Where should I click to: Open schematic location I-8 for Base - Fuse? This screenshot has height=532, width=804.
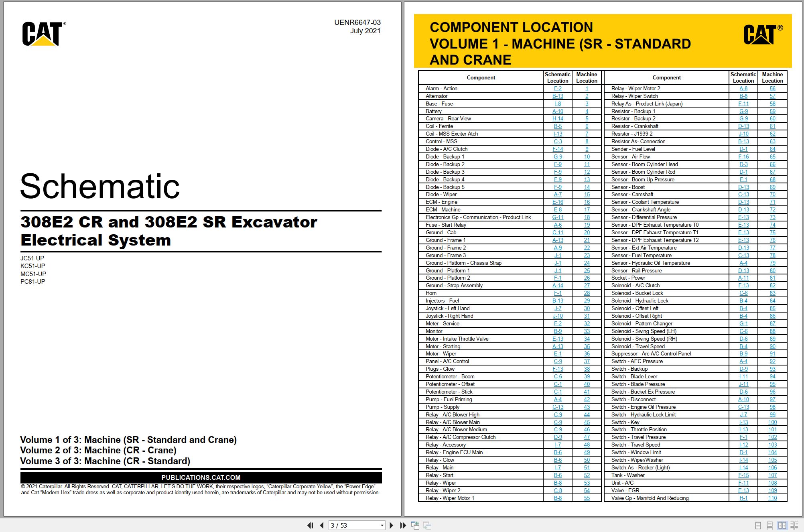click(558, 104)
